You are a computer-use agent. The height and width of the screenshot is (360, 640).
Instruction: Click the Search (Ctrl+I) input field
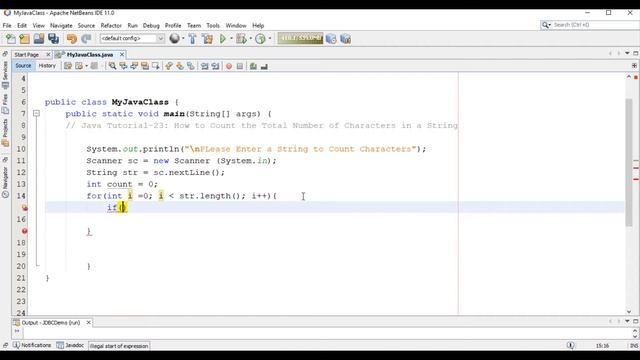[x=595, y=25]
